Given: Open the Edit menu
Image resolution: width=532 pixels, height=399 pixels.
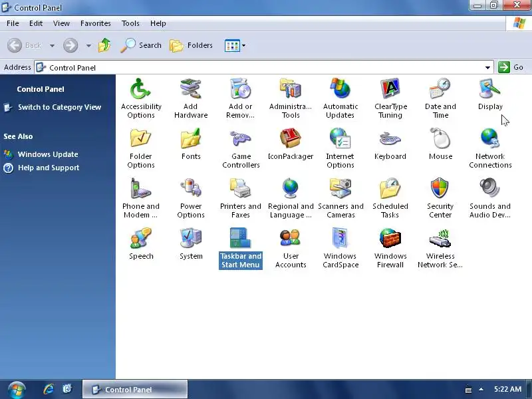Looking at the screenshot, I should tap(36, 23).
